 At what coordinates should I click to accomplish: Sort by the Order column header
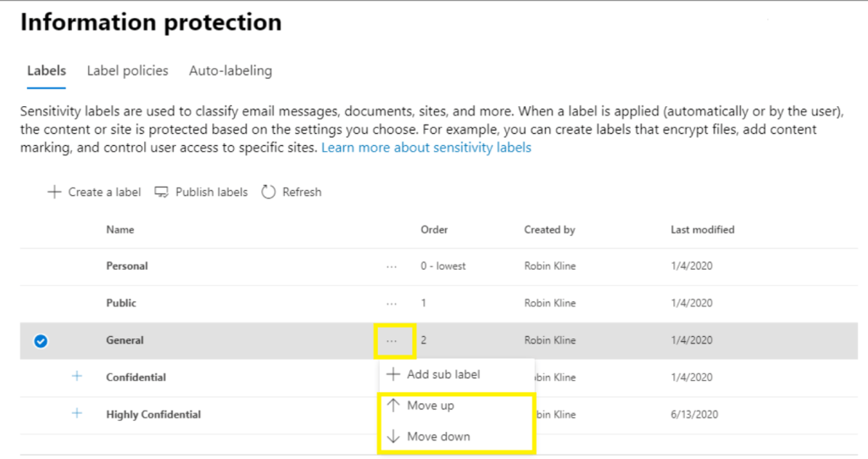pos(434,229)
